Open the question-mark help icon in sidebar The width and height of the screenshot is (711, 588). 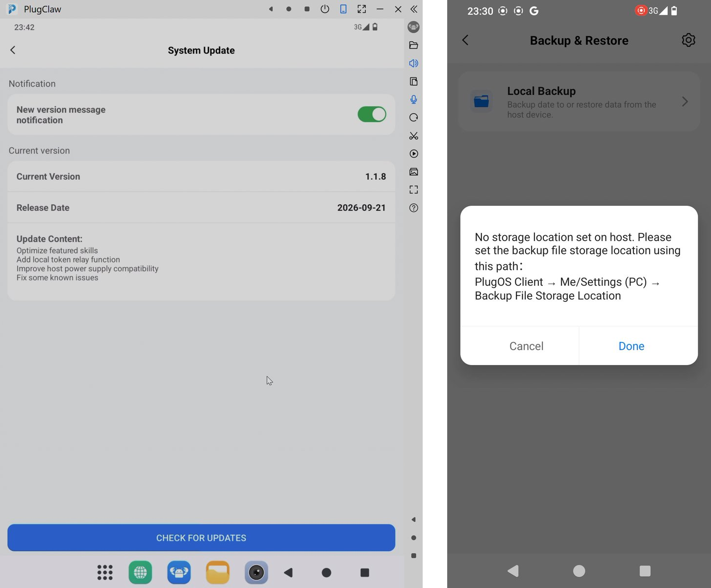click(x=413, y=208)
